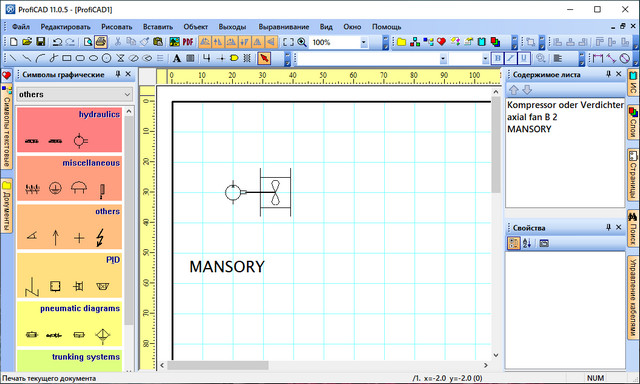Click the print document icon

click(x=101, y=42)
